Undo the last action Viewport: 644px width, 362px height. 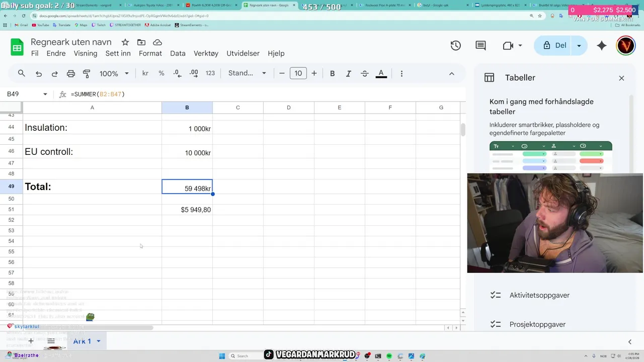pos(38,73)
